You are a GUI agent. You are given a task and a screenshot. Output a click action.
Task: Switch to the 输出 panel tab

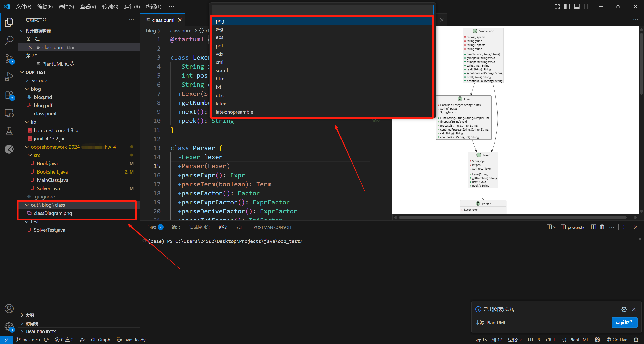coord(176,227)
